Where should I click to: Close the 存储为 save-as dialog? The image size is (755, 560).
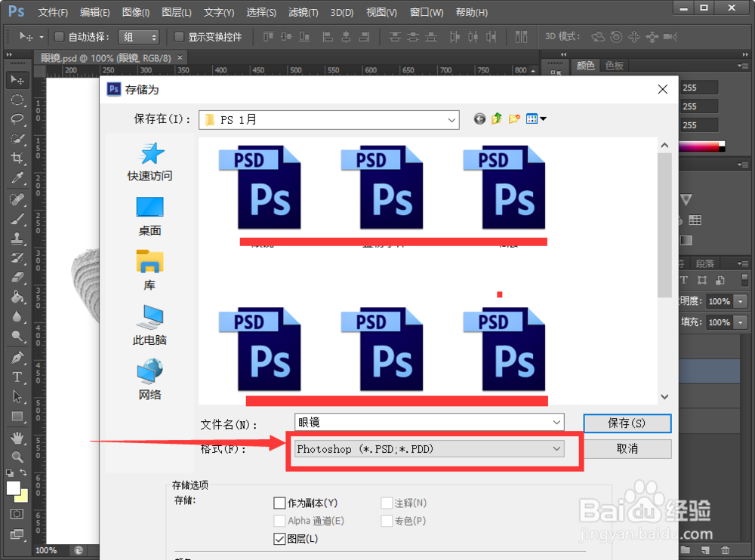(663, 89)
